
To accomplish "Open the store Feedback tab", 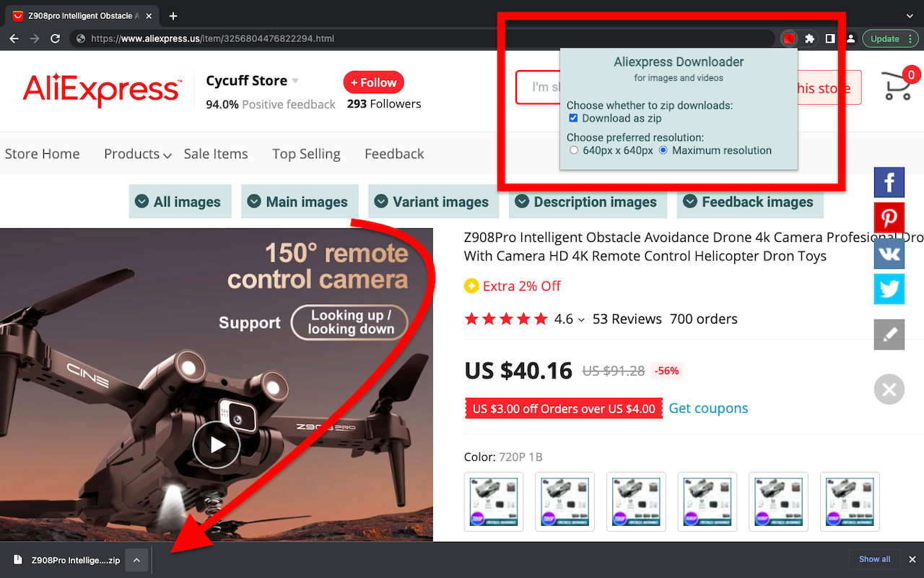I will (394, 154).
